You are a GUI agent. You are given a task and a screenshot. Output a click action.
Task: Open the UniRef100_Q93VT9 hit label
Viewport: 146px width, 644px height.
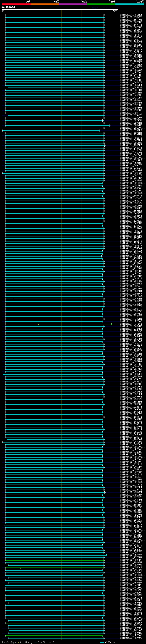131,42
